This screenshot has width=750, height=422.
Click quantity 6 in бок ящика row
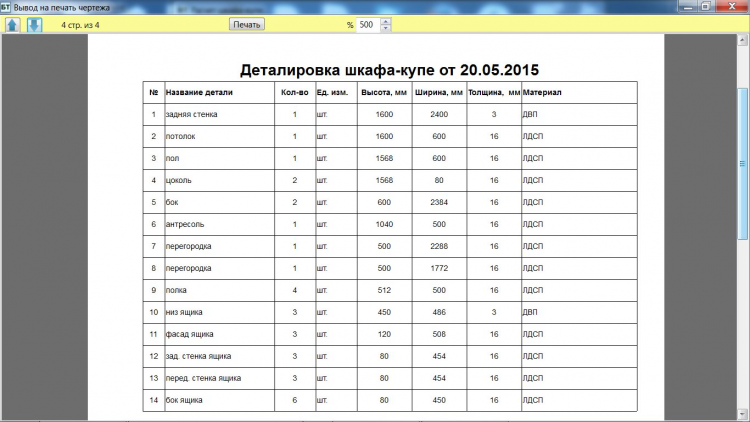click(x=295, y=400)
